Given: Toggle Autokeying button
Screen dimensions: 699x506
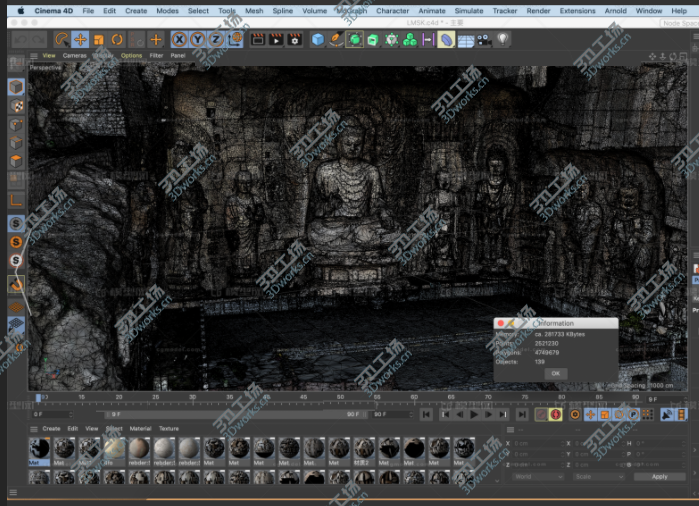Looking at the screenshot, I should [555, 415].
